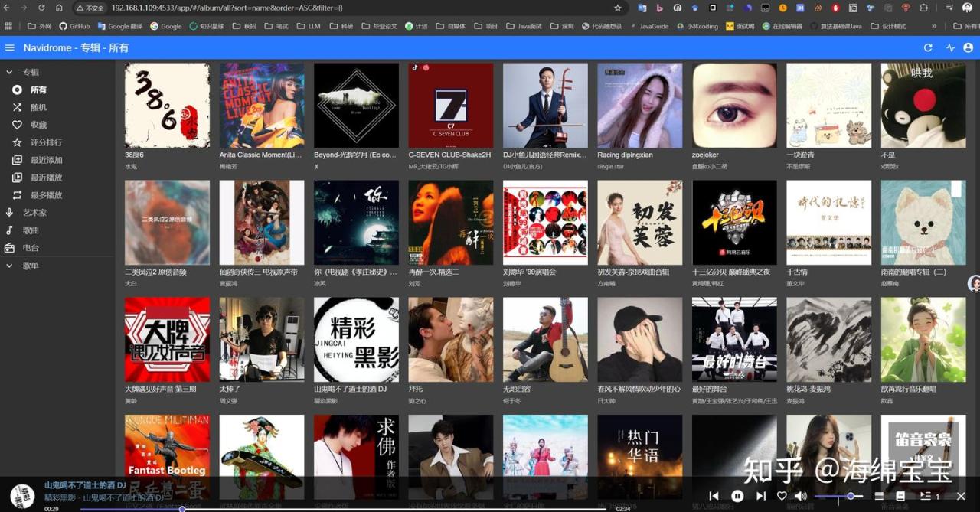Skip to the next track

(761, 496)
